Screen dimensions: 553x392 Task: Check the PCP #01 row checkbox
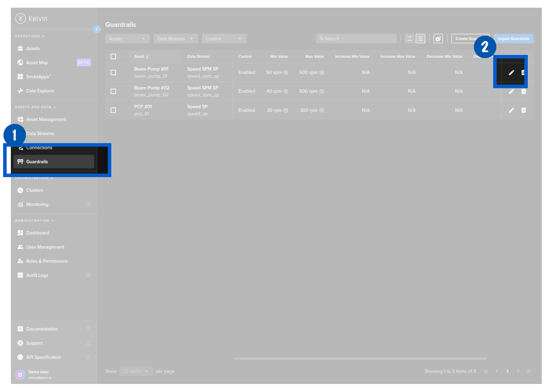click(x=113, y=110)
